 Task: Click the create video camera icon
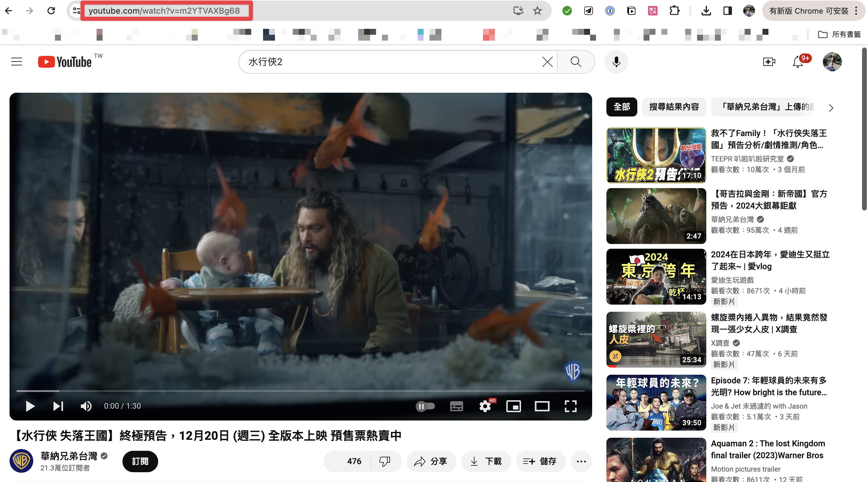pyautogui.click(x=769, y=62)
